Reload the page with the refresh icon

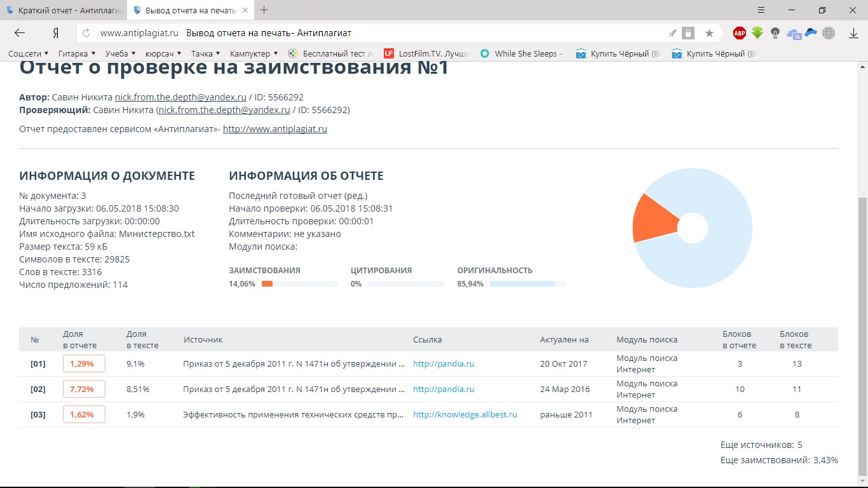[x=86, y=33]
